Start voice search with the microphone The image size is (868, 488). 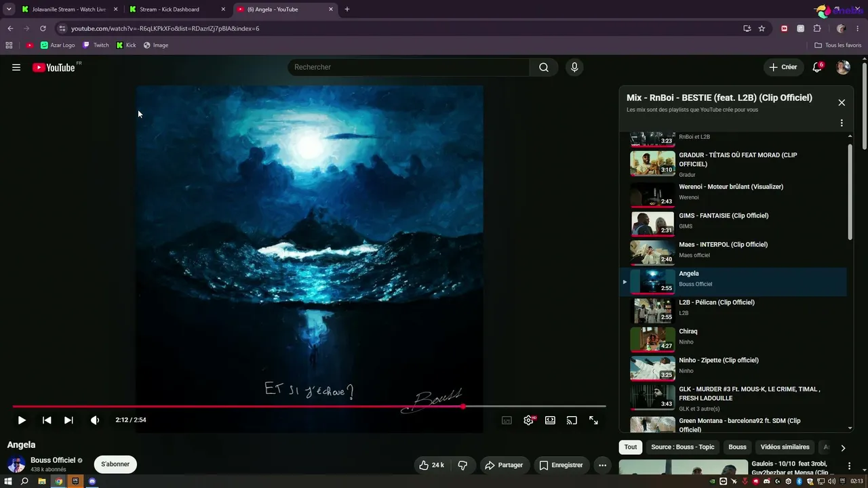pyautogui.click(x=574, y=67)
